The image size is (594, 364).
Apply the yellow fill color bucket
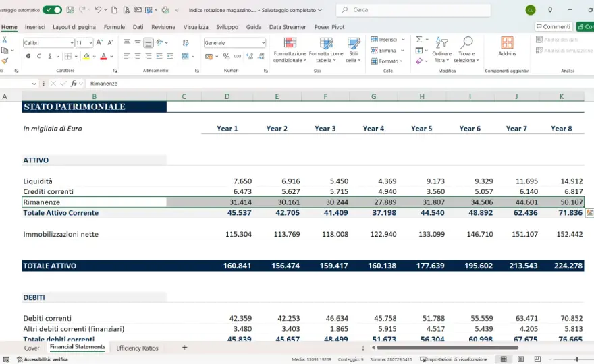tap(86, 57)
